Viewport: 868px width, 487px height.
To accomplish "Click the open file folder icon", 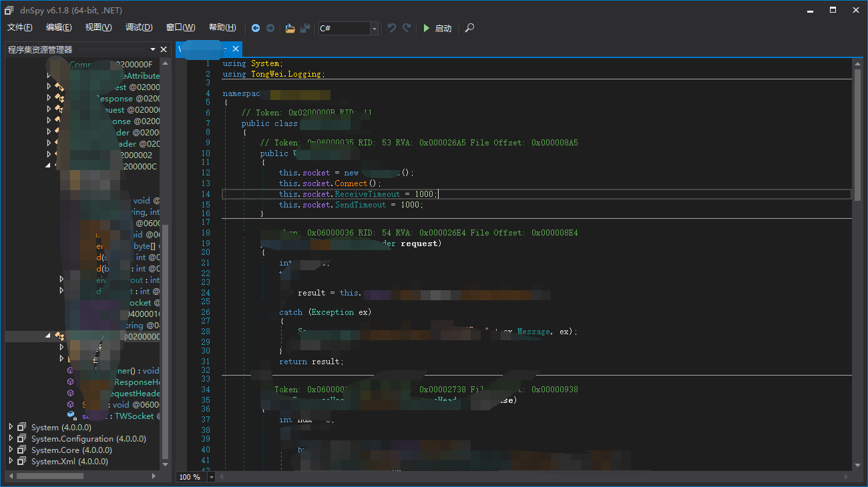I will 290,28.
